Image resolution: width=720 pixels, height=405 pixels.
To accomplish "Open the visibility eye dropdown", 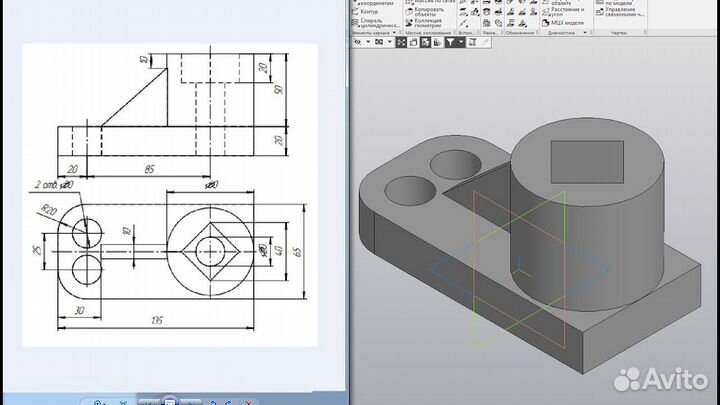I will pyautogui.click(x=368, y=42).
